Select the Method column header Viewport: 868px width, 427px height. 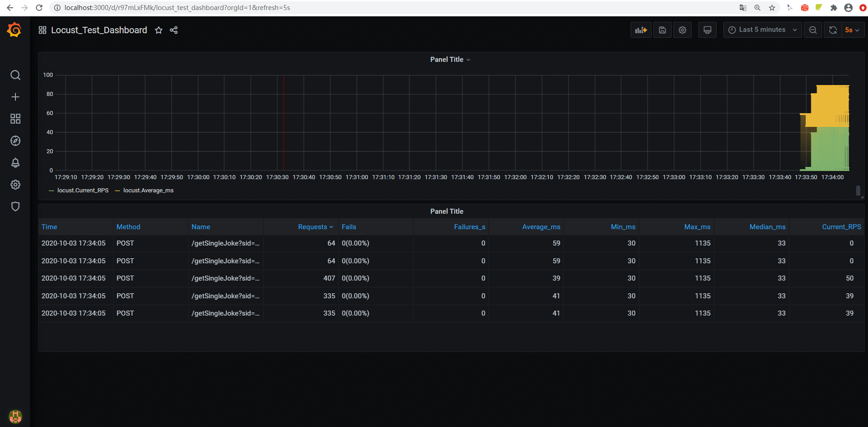pyautogui.click(x=128, y=226)
